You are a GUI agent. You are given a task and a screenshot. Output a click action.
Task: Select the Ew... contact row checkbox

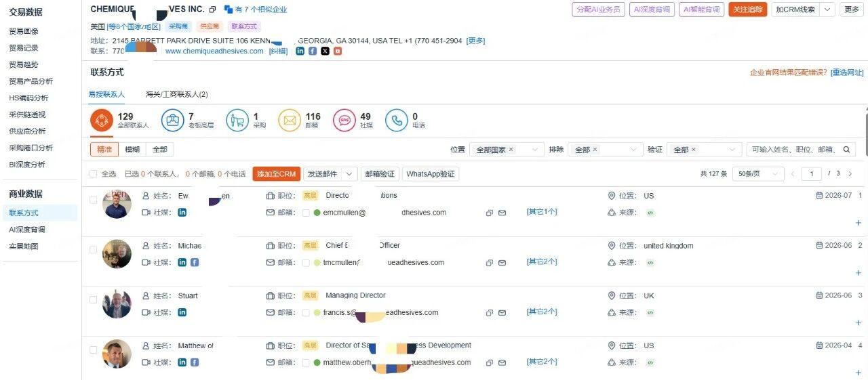tap(94, 199)
